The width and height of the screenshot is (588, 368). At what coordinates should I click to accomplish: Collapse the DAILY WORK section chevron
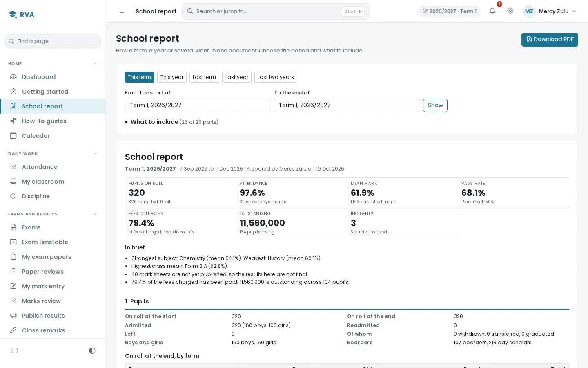95,153
